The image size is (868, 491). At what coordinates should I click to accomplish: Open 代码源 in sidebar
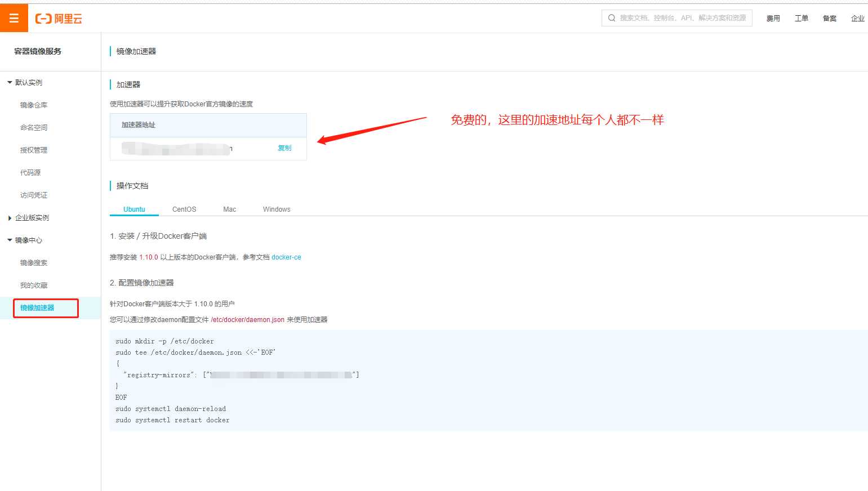[x=30, y=172]
